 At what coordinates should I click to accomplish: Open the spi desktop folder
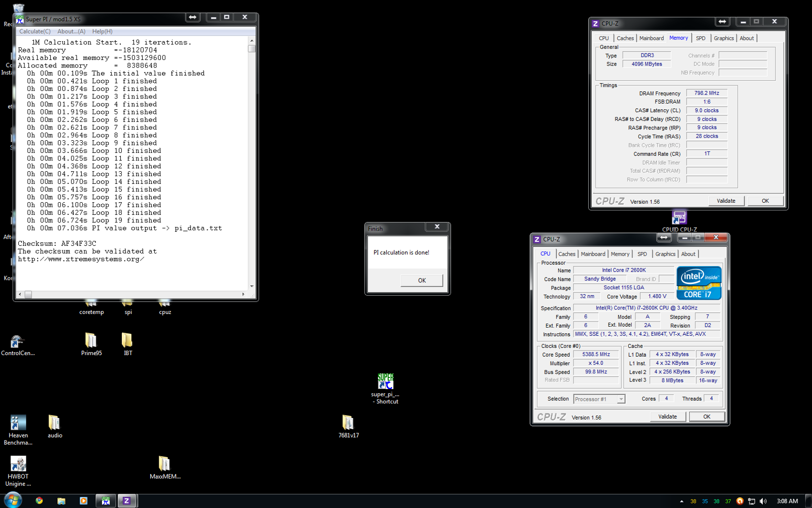[128, 308]
